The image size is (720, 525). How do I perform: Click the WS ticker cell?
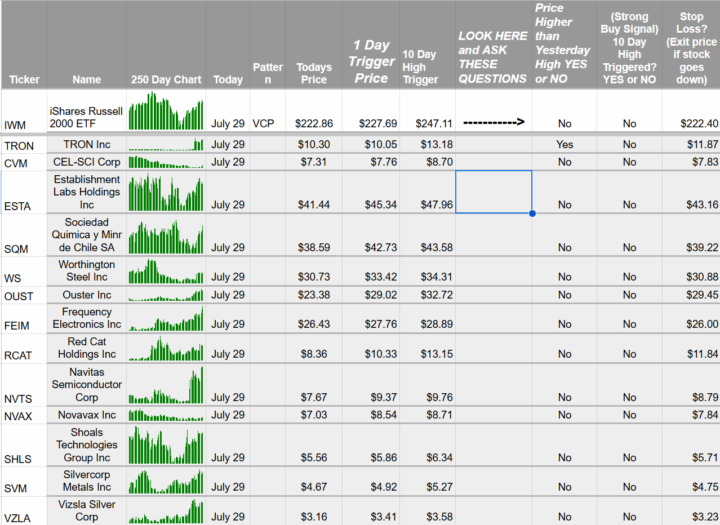tap(23, 271)
